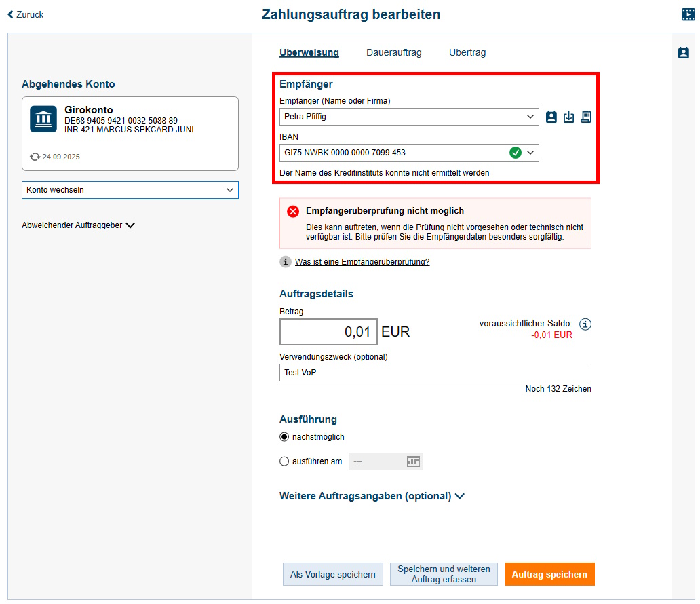
Task: Select the nächstmöglich execution option
Action: 285,437
